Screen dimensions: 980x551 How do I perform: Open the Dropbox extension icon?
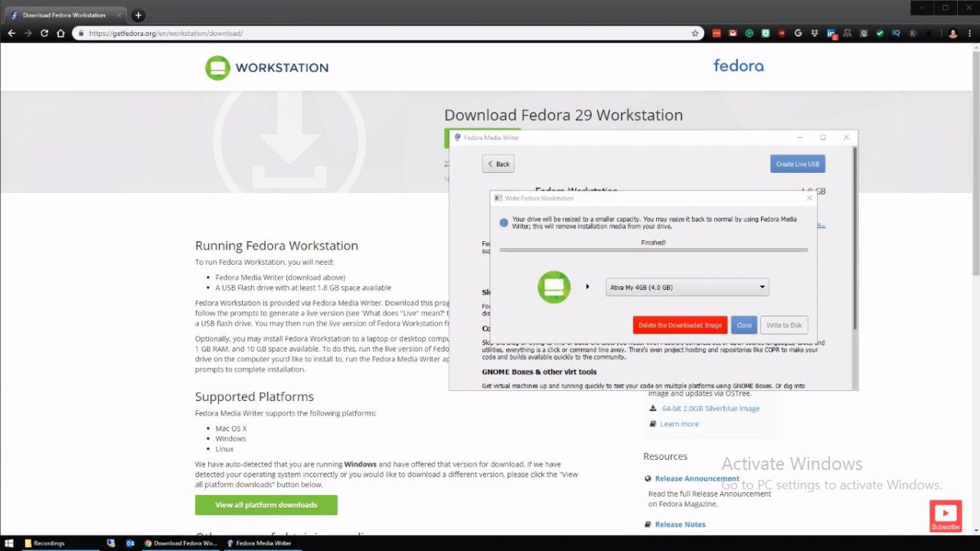tap(815, 34)
